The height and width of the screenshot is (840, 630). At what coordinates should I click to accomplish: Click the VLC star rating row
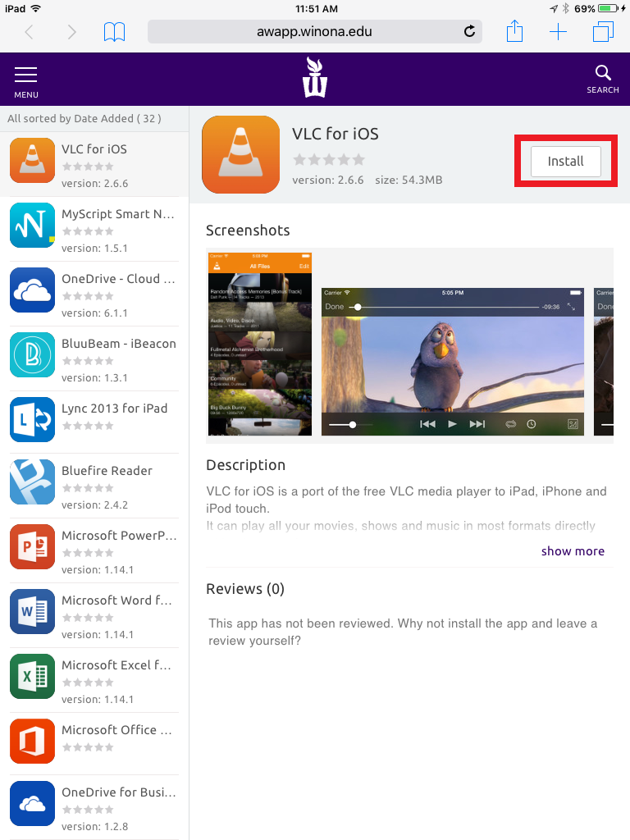coord(328,159)
